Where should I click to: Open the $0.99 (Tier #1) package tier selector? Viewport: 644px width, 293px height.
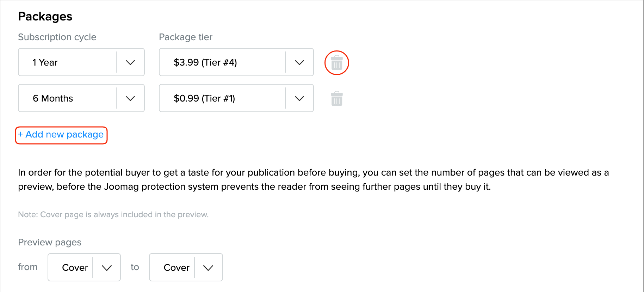222,98
